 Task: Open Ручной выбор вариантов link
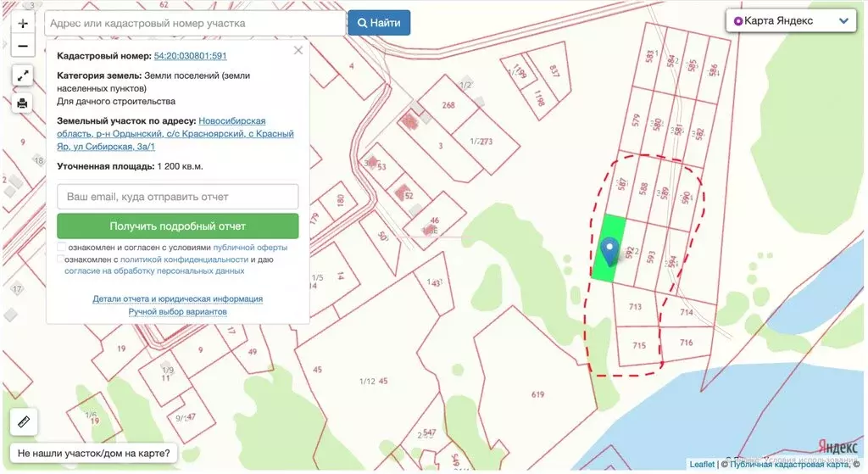[x=178, y=311]
